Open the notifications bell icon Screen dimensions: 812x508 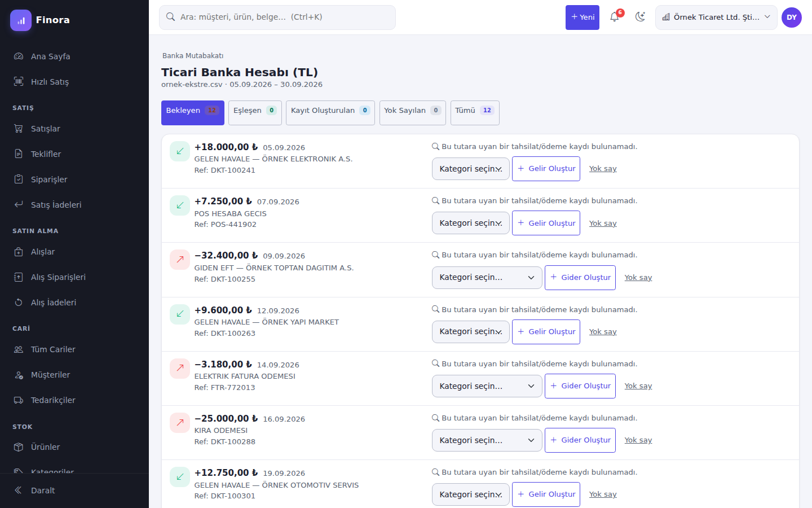point(615,17)
